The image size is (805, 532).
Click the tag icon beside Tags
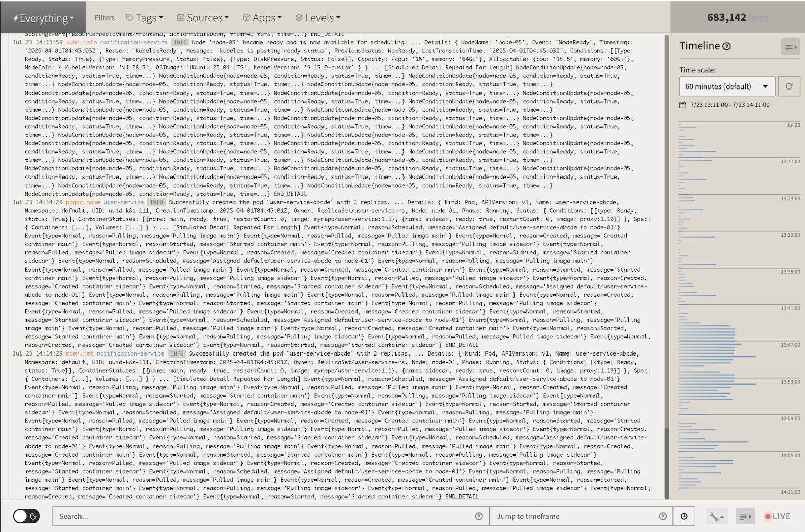(x=130, y=18)
